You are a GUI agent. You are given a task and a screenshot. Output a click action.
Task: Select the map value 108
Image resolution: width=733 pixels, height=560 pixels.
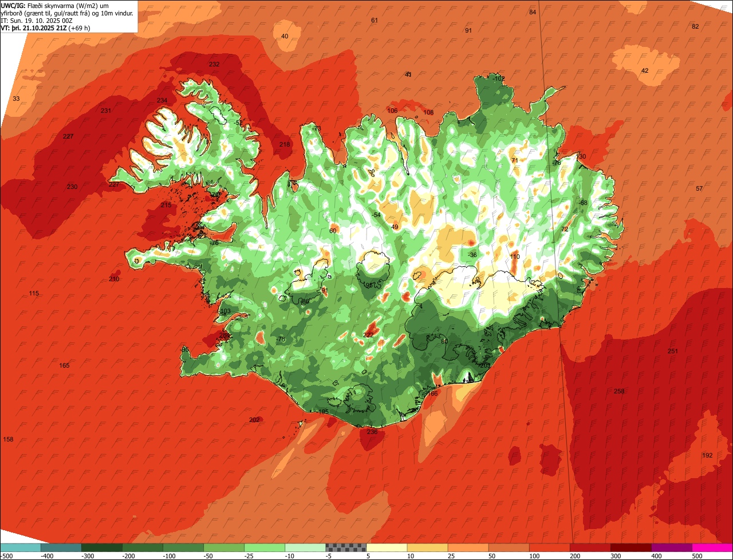pos(428,113)
